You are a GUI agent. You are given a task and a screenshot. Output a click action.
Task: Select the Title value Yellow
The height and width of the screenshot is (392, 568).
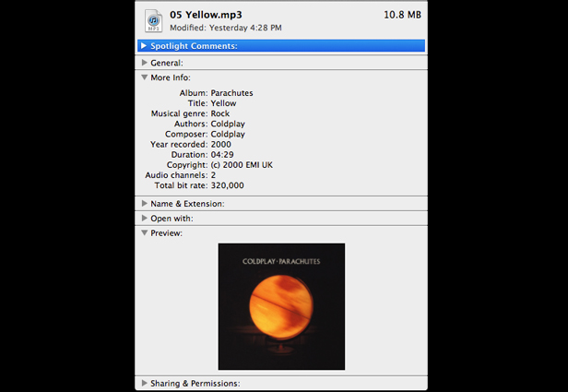[x=223, y=103]
